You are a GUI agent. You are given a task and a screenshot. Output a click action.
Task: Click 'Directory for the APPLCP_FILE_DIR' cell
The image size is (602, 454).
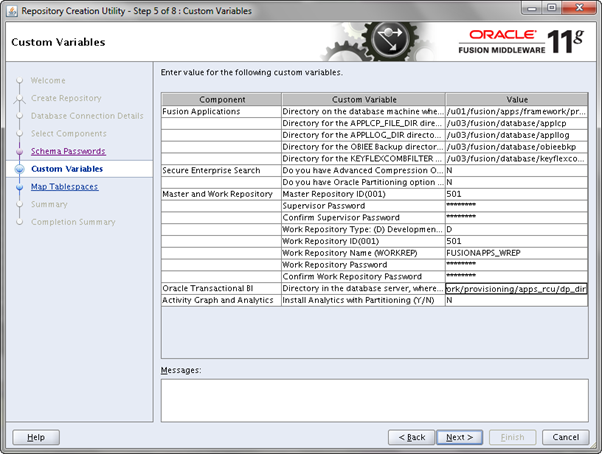(x=364, y=124)
